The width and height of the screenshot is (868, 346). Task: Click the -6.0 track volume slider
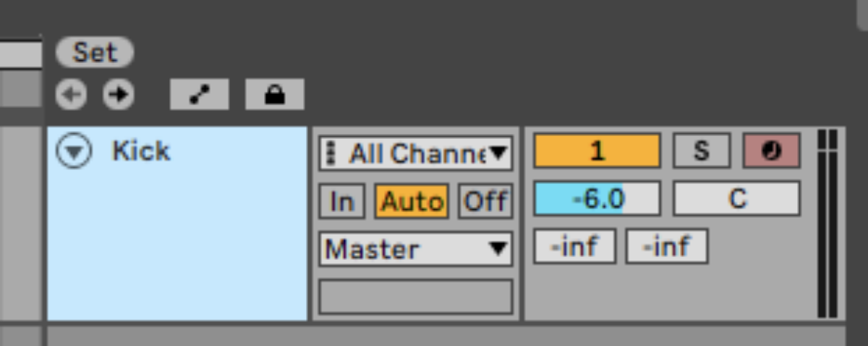(597, 198)
